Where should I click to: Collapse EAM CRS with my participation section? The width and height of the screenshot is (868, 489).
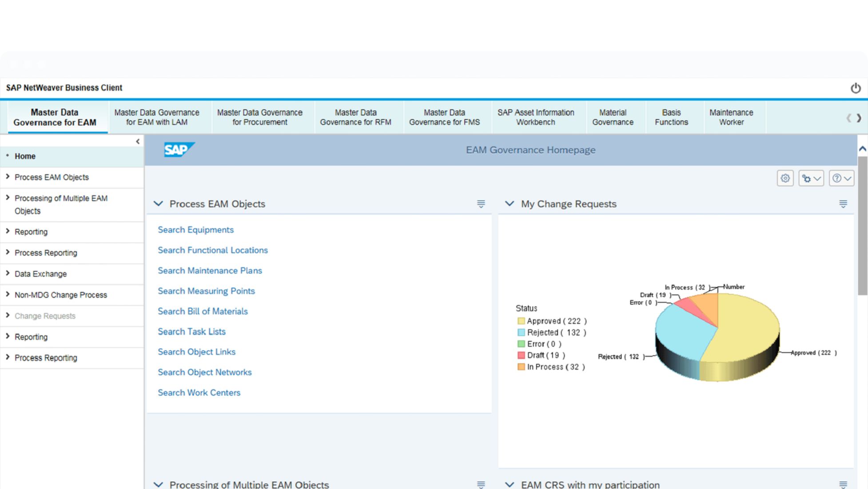tap(510, 484)
